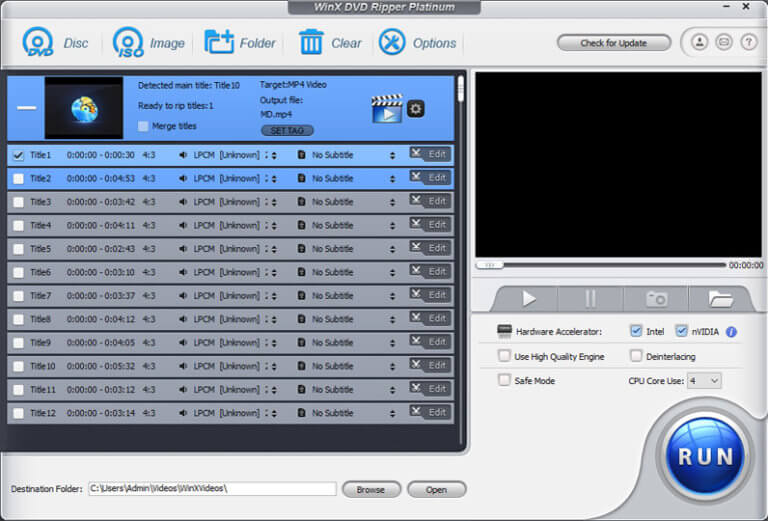This screenshot has width=768, height=521.
Task: Change subtitle selection for Title12
Action: (x=392, y=414)
